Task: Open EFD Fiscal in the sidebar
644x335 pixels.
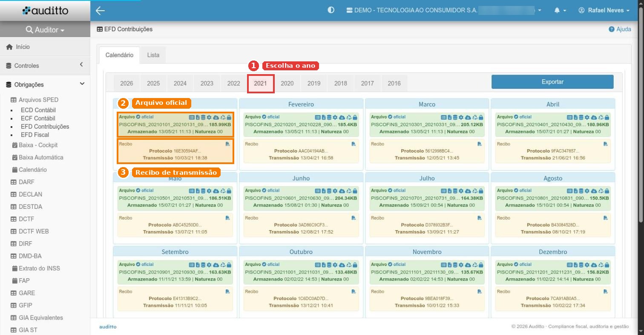Action: tap(35, 135)
